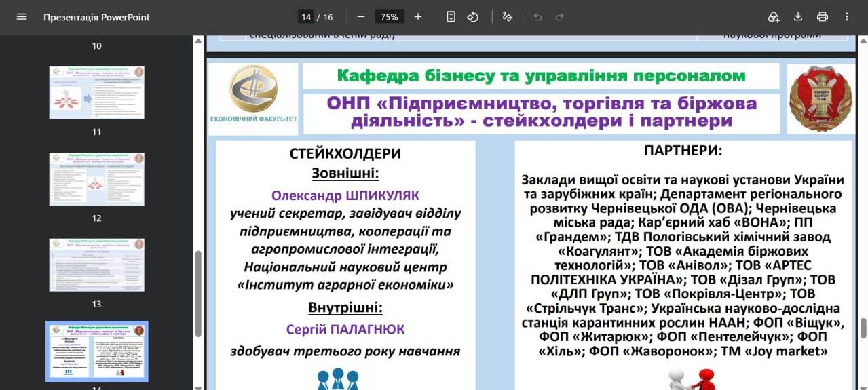Click the red department emblem image

[820, 99]
